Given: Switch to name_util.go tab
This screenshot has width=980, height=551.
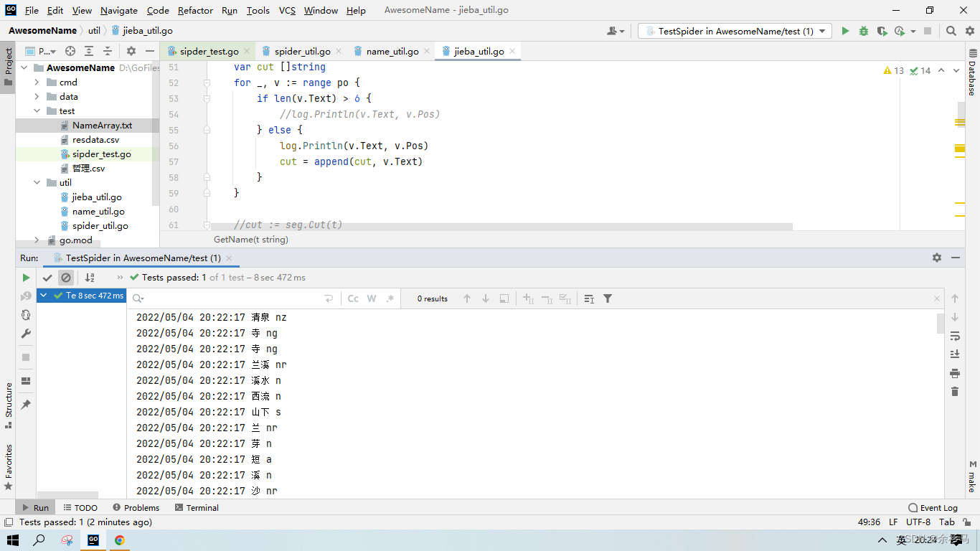Looking at the screenshot, I should (x=392, y=52).
